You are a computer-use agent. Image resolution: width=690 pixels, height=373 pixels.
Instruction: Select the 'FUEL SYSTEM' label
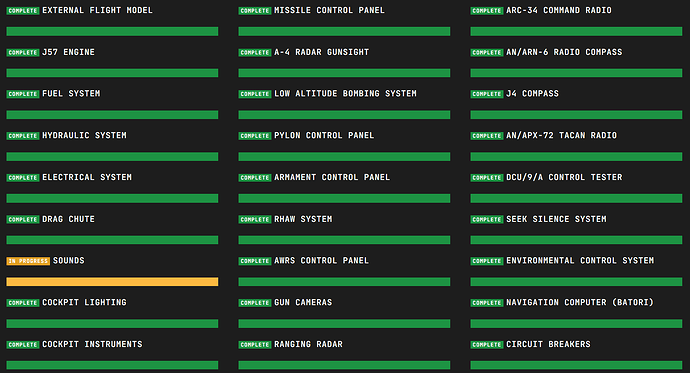[x=71, y=94]
